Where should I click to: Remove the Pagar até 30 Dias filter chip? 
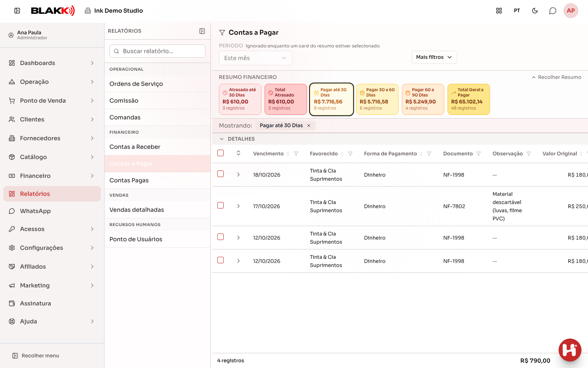coord(309,126)
